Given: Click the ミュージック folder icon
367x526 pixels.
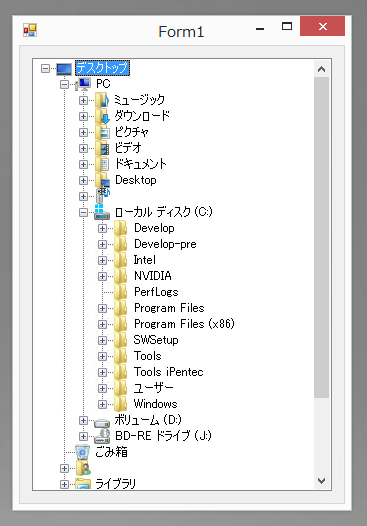Looking at the screenshot, I should pos(102,100).
